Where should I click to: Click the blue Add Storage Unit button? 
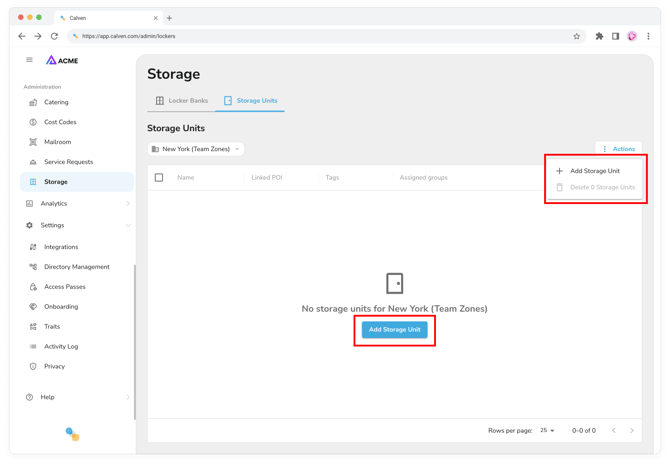tap(394, 330)
